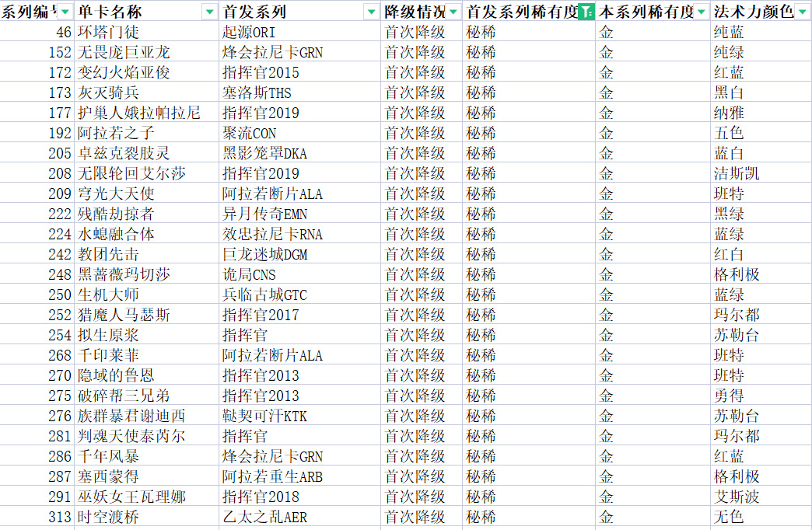This screenshot has height=530, width=812.
Task: Select the cell 护巢人娥拉帕拉尼
Action: (x=146, y=113)
